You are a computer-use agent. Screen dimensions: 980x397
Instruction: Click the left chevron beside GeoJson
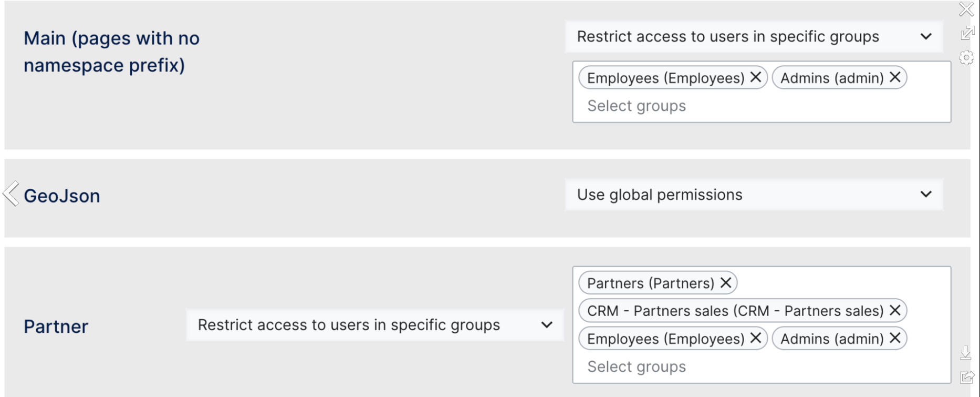(11, 194)
